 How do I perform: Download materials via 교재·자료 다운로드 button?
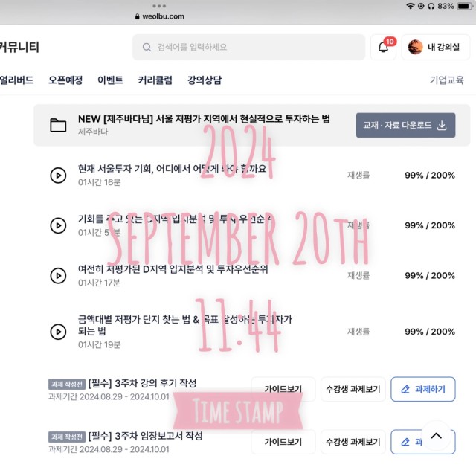coord(405,125)
